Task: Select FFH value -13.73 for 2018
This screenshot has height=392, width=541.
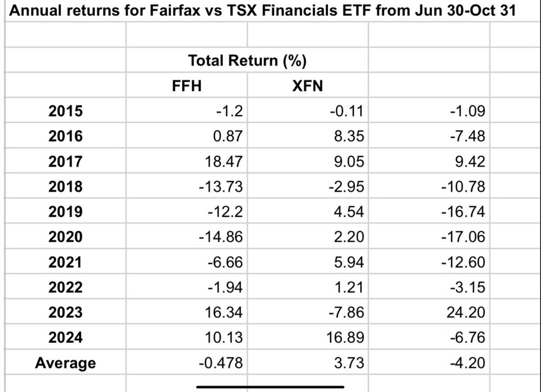Action: click(187, 186)
